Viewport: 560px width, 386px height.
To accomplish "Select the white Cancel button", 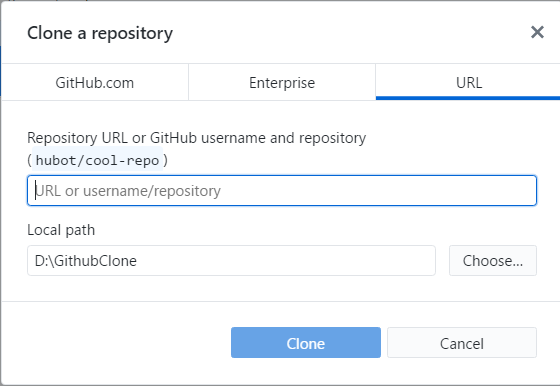I will pos(462,343).
